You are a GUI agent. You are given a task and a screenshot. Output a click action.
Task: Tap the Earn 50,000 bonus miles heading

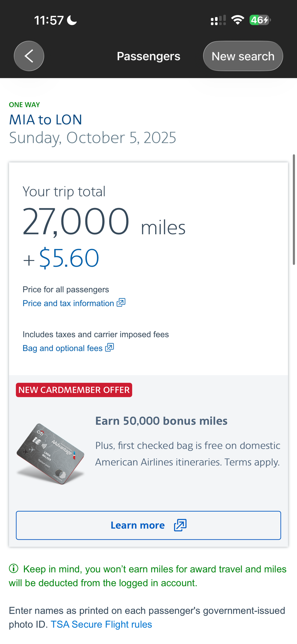click(161, 421)
